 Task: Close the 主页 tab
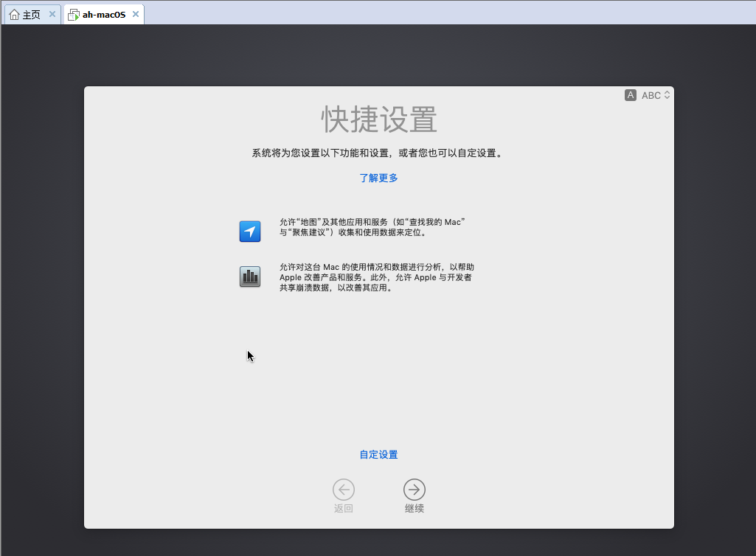pyautogui.click(x=52, y=14)
